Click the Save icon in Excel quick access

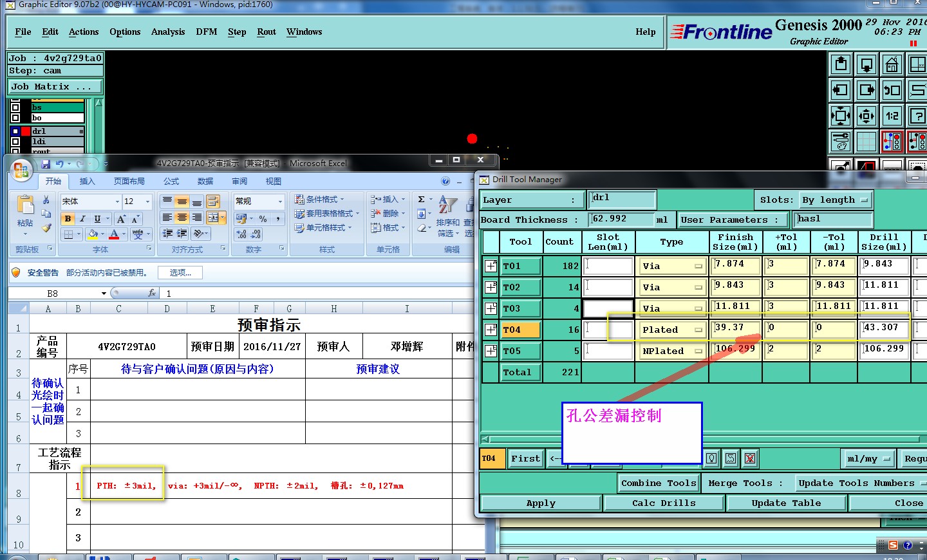click(x=46, y=164)
